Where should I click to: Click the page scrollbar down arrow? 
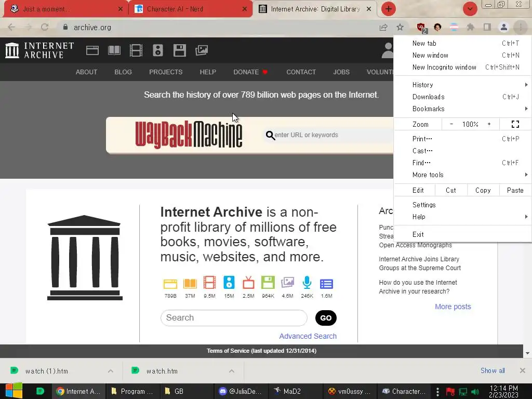pyautogui.click(x=527, y=353)
